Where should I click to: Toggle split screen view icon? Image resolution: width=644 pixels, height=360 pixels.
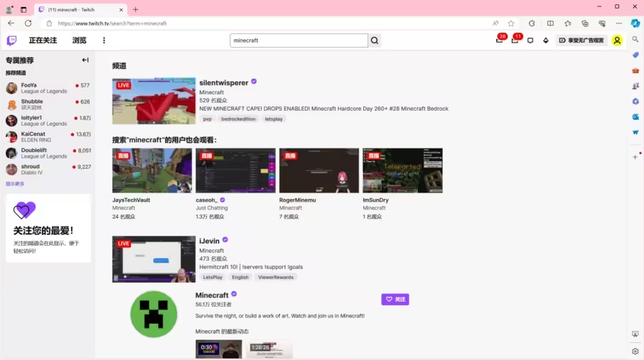pyautogui.click(x=550, y=23)
